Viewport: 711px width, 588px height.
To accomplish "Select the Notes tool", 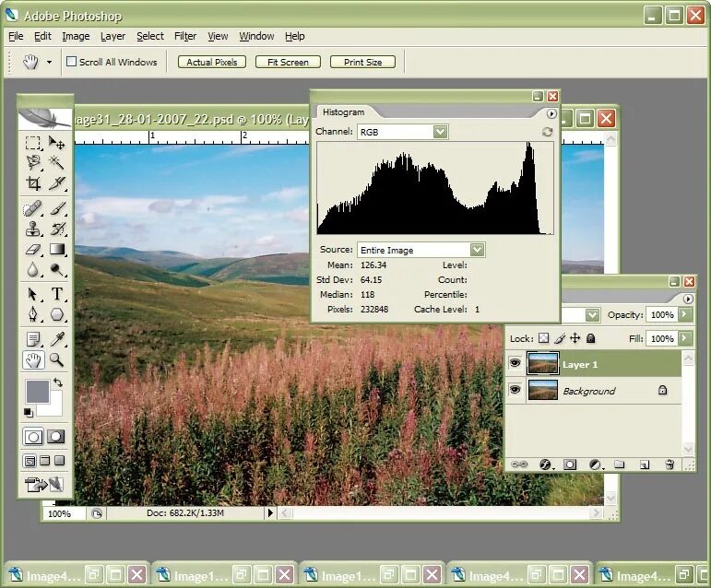I will (33, 339).
